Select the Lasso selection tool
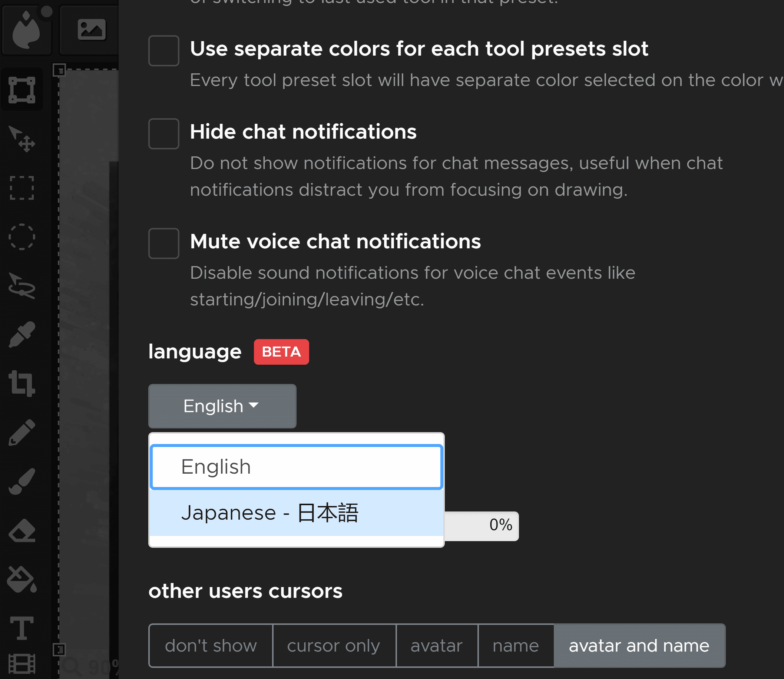This screenshot has width=784, height=679. point(22,286)
